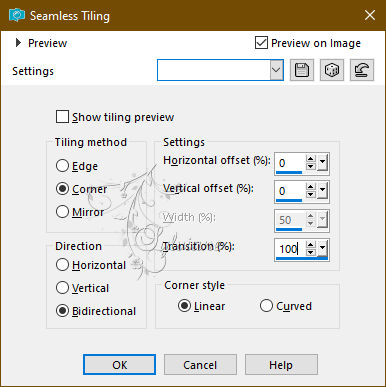Image resolution: width=386 pixels, height=387 pixels.
Task: Click the Seamless Tiling app icon in title bar
Action: (x=17, y=16)
